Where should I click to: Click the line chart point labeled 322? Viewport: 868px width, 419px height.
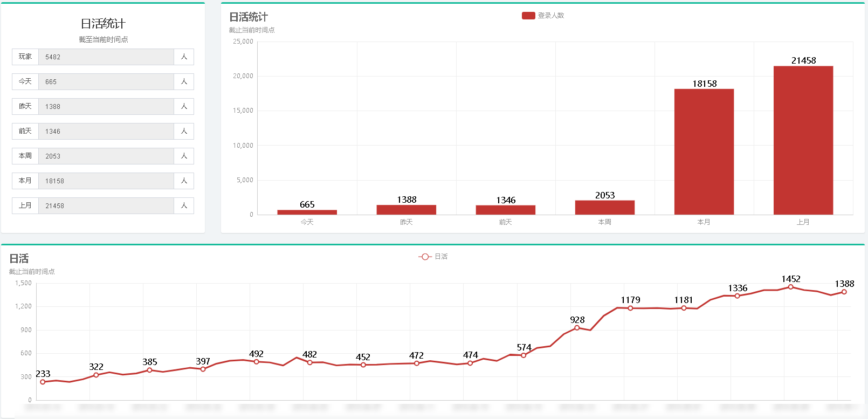pyautogui.click(x=96, y=375)
